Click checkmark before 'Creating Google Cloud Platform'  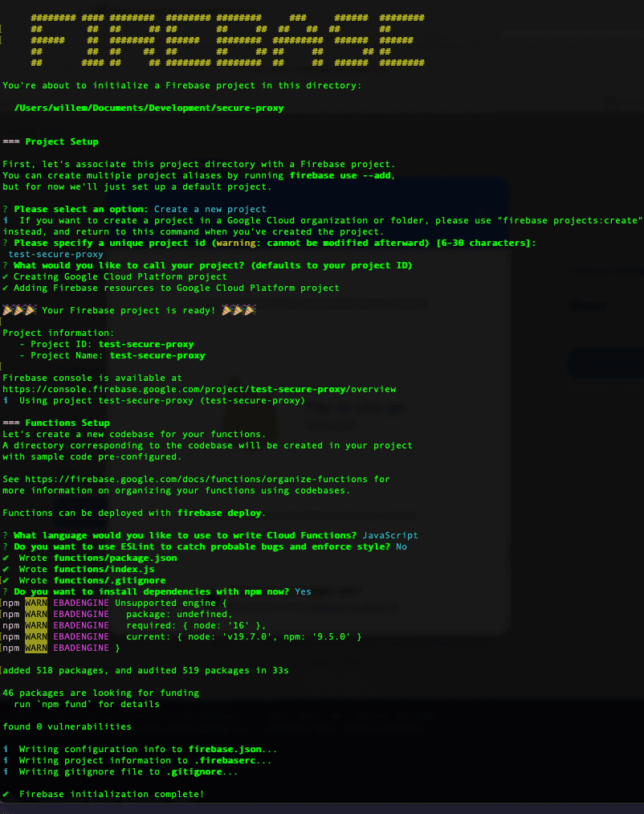6,276
